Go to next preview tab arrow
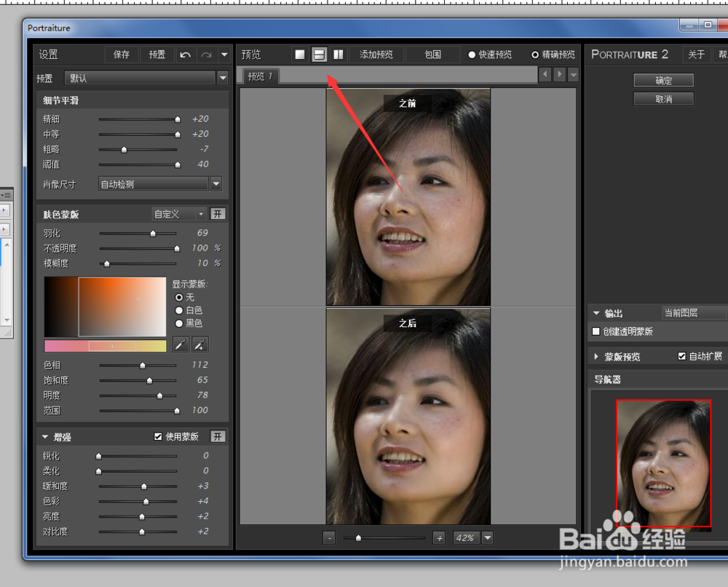728x587 pixels. [559, 74]
